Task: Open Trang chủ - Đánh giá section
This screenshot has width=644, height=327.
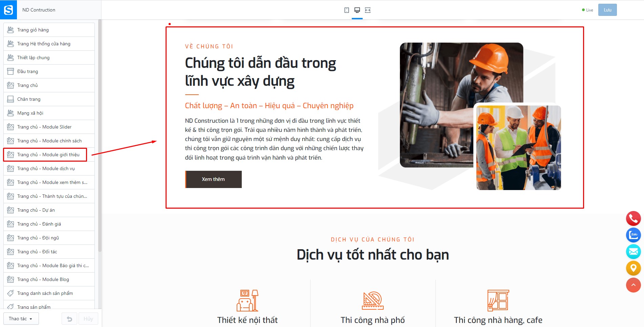Action: click(x=49, y=224)
